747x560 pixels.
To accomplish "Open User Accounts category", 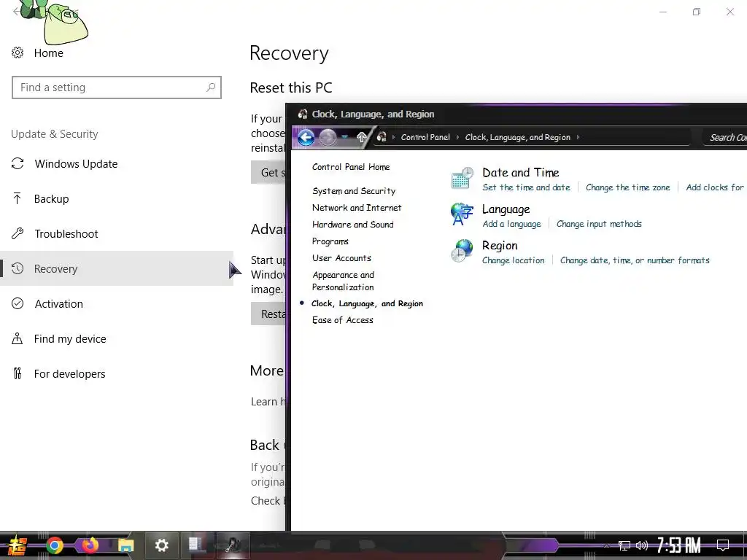I will [x=341, y=258].
